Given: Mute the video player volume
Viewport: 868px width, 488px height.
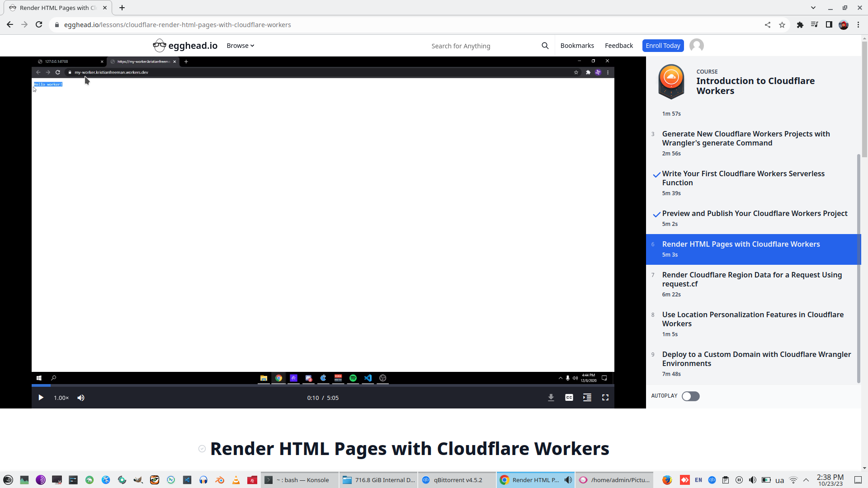Looking at the screenshot, I should click(x=81, y=398).
